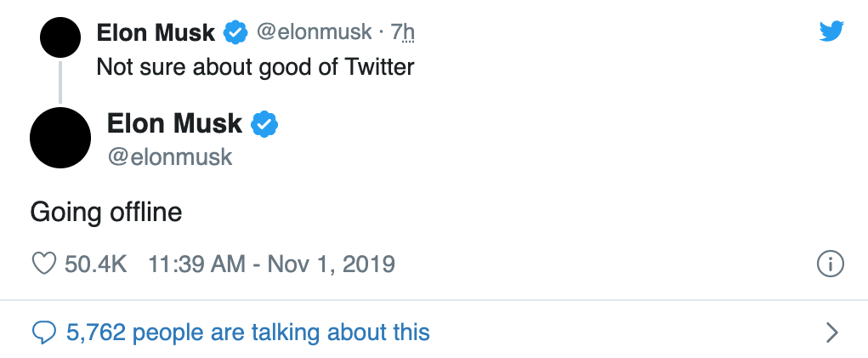The height and width of the screenshot is (358, 868).
Task: Open the large profile avatar of the main tweet
Action: (x=60, y=137)
